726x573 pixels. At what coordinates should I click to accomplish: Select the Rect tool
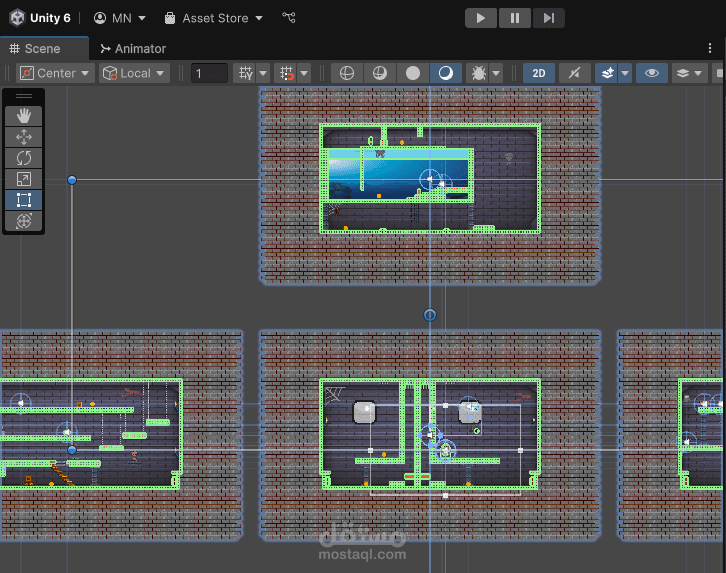tap(24, 200)
